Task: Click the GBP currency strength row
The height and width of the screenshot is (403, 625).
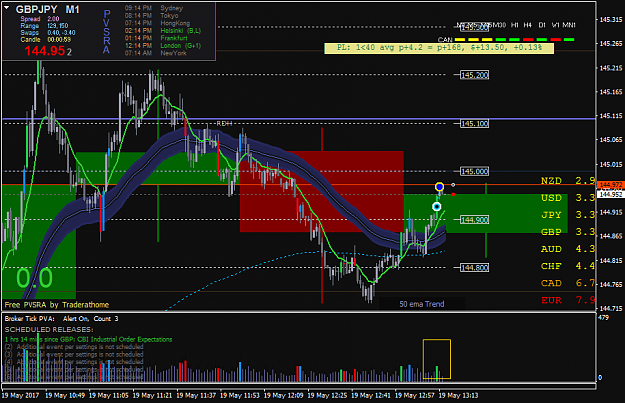Action: 568,232
